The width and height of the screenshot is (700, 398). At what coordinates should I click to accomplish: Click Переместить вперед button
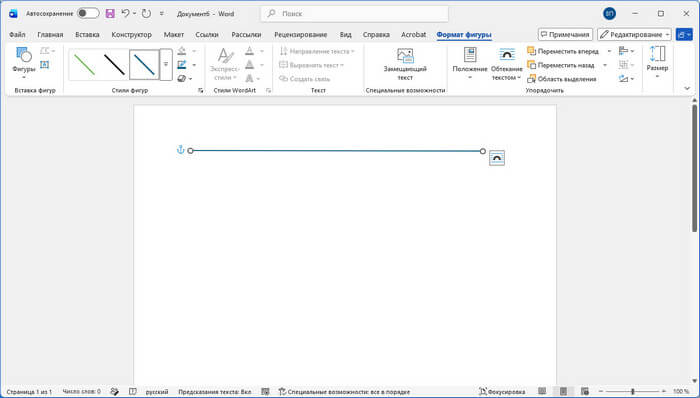tap(563, 51)
